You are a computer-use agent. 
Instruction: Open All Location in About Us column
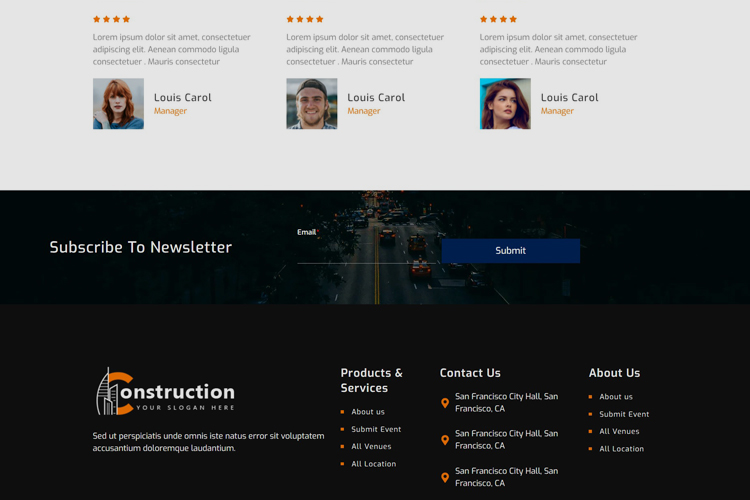[621, 449]
